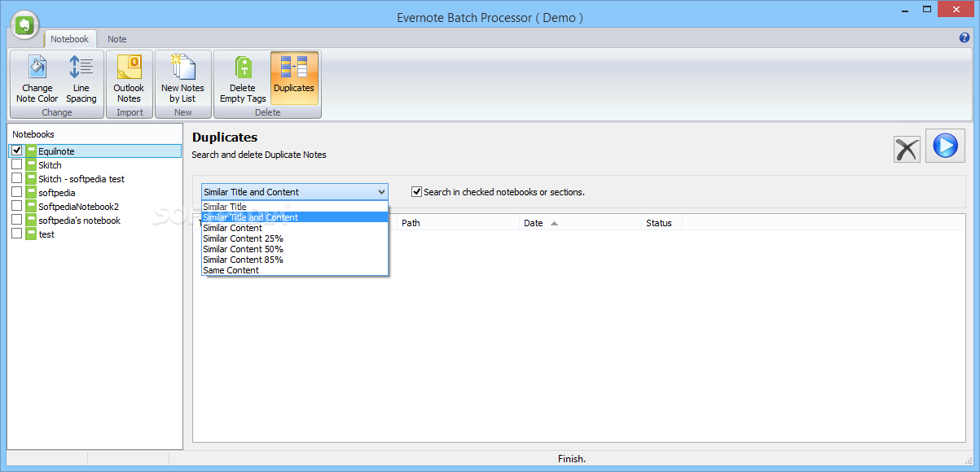The width and height of the screenshot is (980, 472).
Task: Collapse the Similar Title and Content combo box
Action: click(381, 192)
